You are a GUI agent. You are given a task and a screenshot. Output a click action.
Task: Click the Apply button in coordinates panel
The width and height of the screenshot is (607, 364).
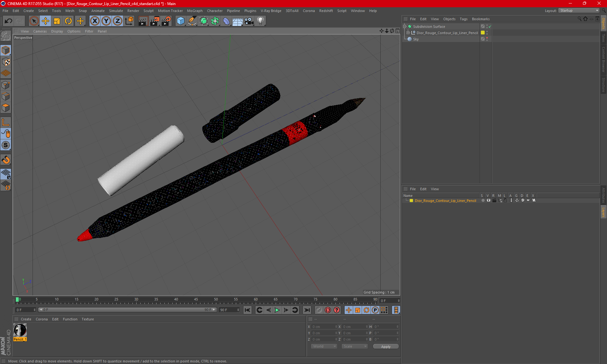[x=385, y=346]
